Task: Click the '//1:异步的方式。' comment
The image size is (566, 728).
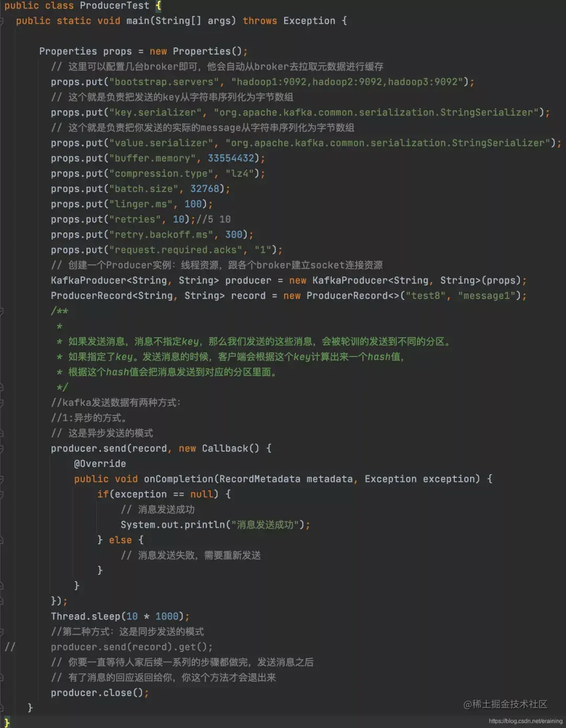Action: (89, 418)
